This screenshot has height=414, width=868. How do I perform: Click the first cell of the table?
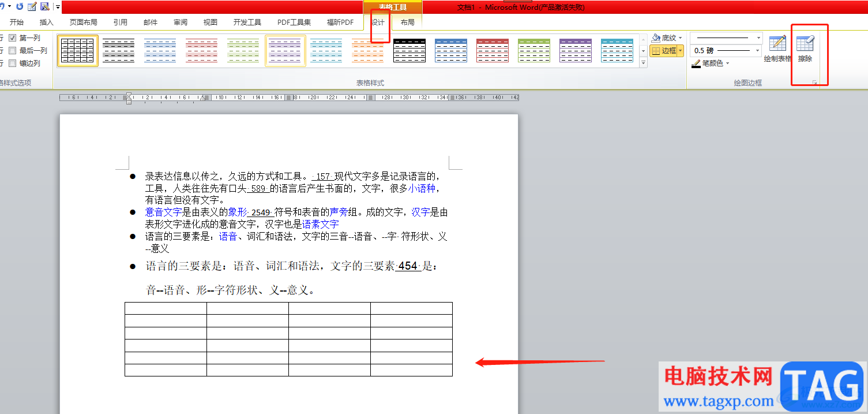pyautogui.click(x=166, y=308)
